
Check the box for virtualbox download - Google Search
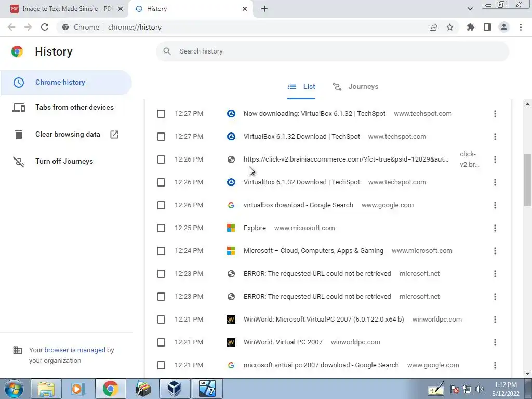point(161,205)
